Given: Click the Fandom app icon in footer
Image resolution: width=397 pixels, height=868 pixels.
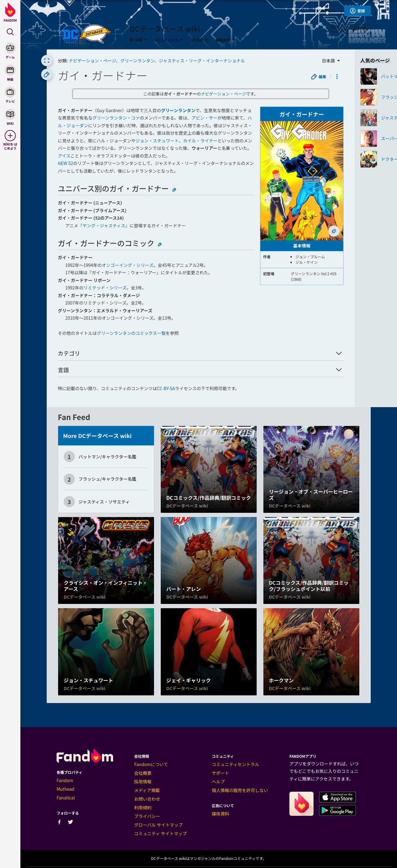Looking at the screenshot, I should pos(301,804).
